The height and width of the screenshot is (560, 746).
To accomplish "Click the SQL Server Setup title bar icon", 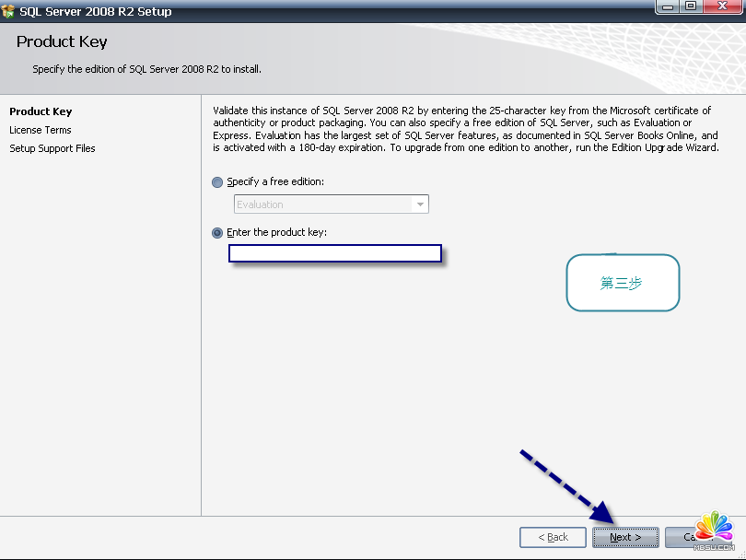I will click(8, 11).
